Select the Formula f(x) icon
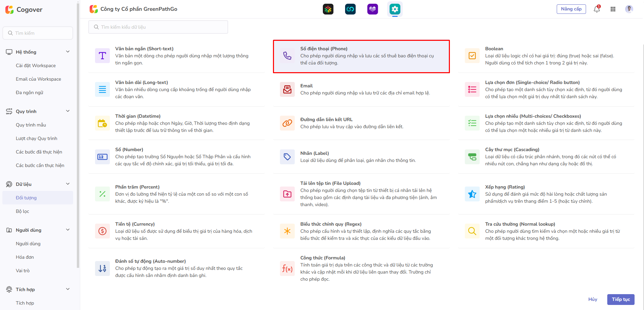This screenshot has height=310, width=644. (287, 269)
